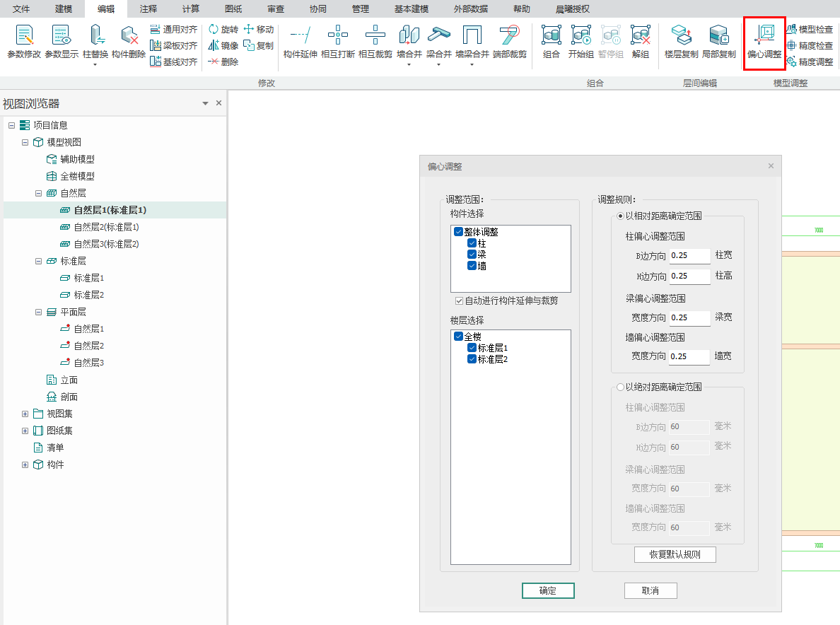Viewport: 840px width, 625px height.
Task: Click the 梁偏心 宽度方向 input field
Action: [689, 318]
